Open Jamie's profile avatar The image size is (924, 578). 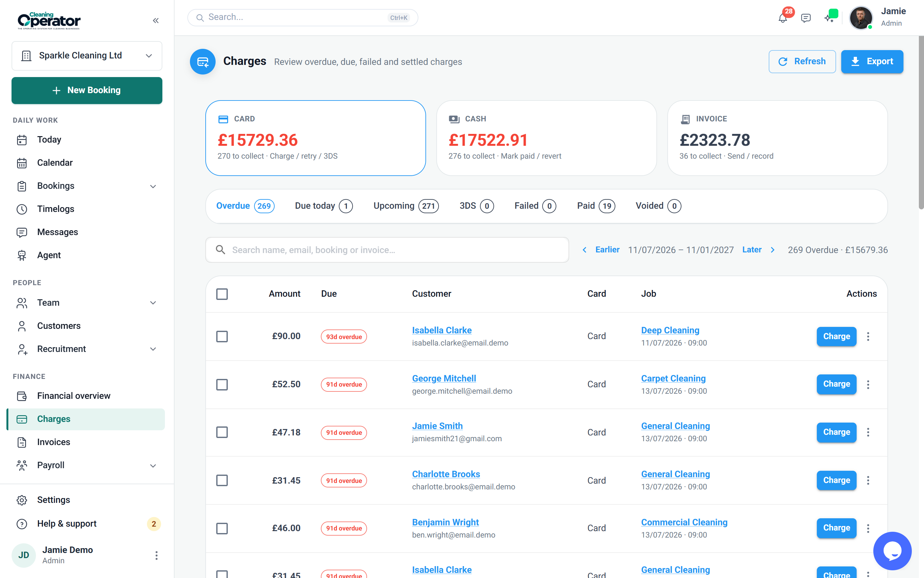point(860,18)
